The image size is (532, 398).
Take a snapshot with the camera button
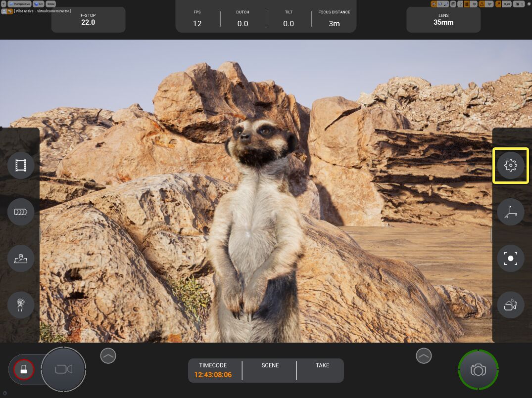pyautogui.click(x=478, y=370)
